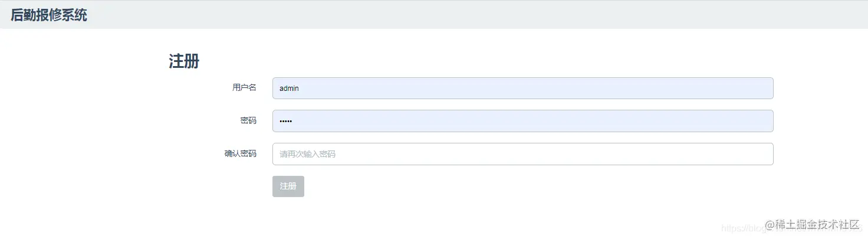Focus the 用户名 input containing admin
The height and width of the screenshot is (239, 868).
(522, 88)
